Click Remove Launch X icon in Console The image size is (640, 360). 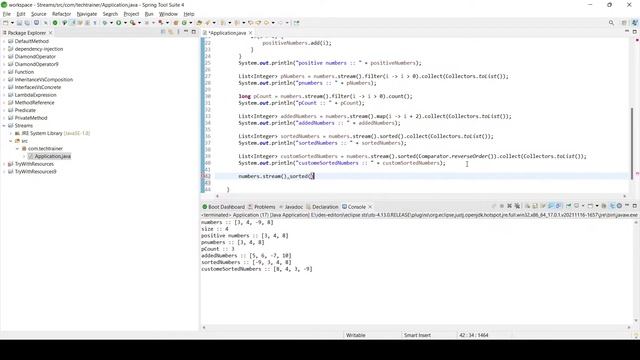coord(509,206)
